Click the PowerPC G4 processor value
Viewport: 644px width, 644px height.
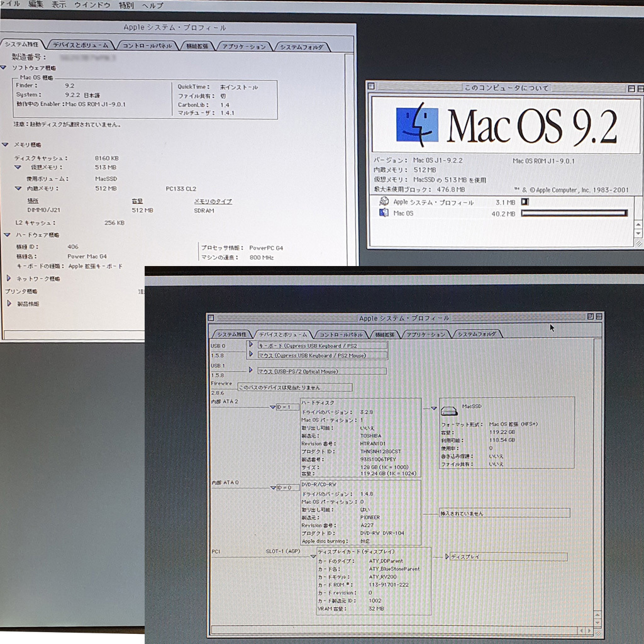click(x=266, y=248)
